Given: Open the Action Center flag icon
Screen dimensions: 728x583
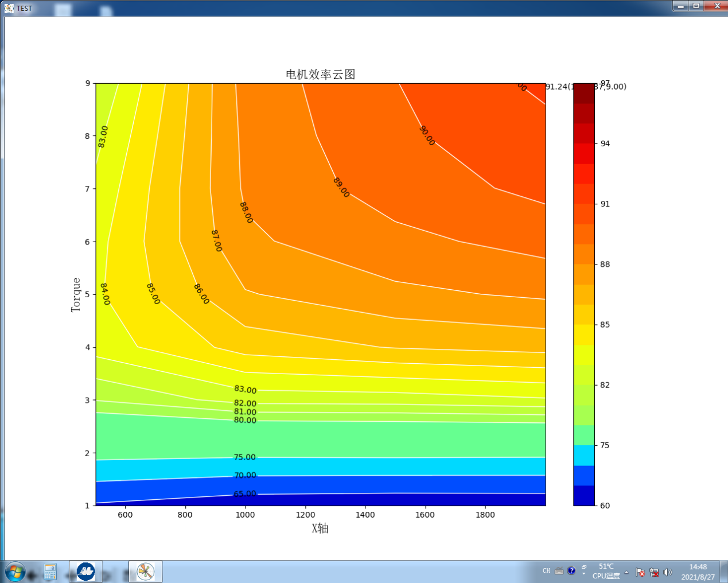Looking at the screenshot, I should pos(640,572).
